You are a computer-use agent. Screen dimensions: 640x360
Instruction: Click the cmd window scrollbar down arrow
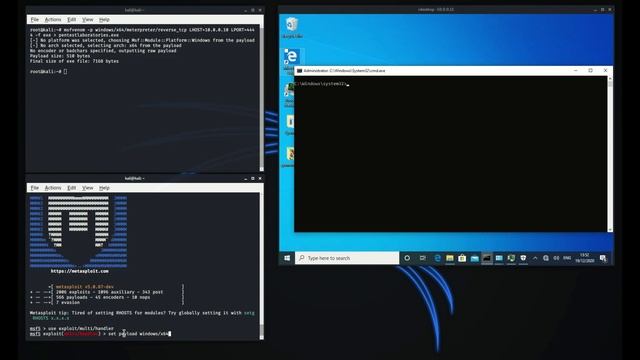pos(610,230)
